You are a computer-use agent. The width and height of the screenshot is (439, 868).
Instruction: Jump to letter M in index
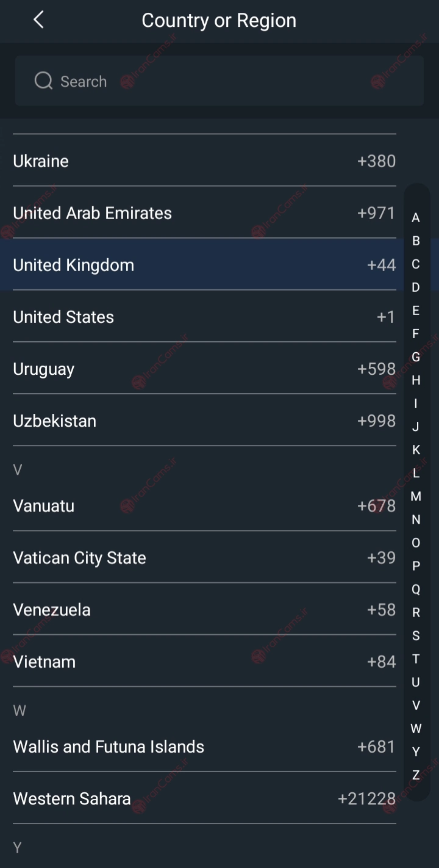tap(416, 496)
